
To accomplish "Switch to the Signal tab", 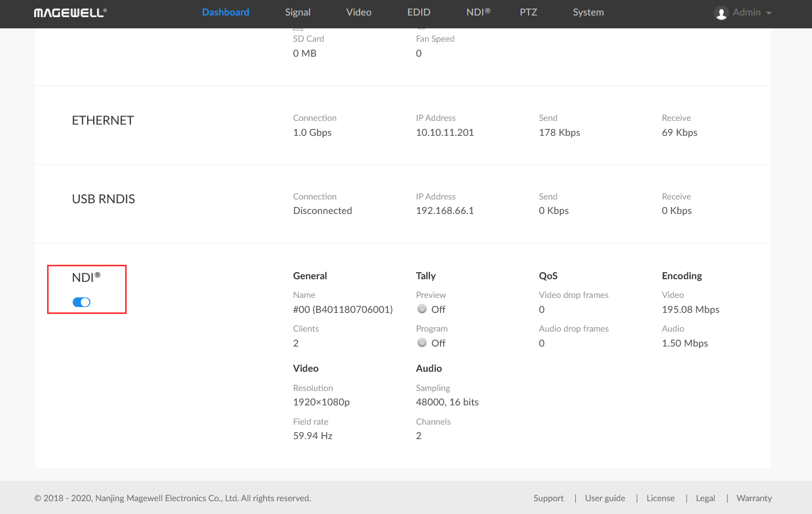I will point(297,12).
